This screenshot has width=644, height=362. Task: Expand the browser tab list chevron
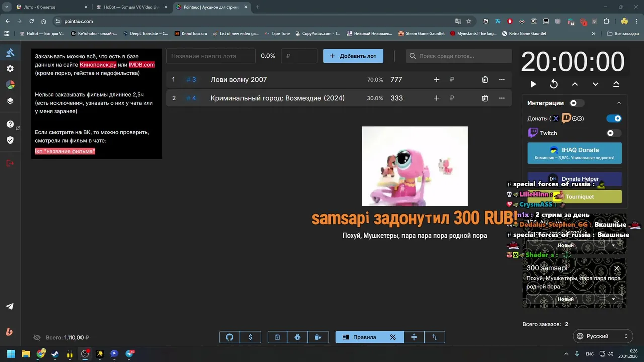click(x=7, y=7)
